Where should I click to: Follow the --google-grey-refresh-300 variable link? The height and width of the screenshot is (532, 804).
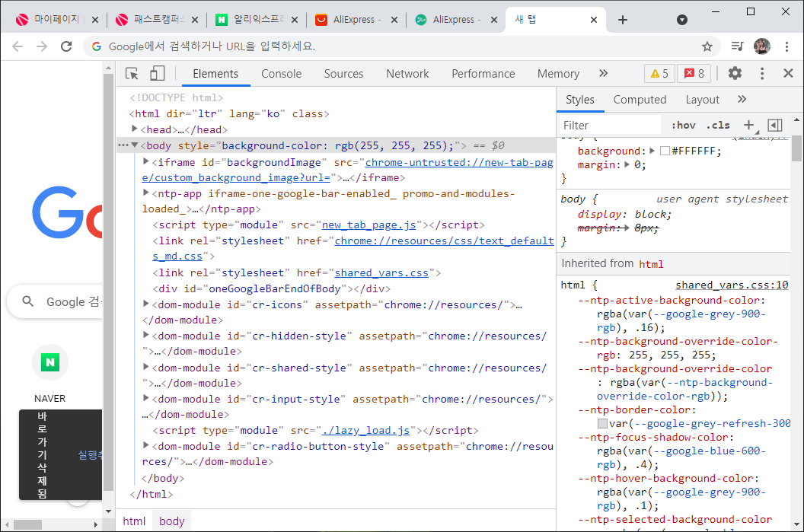click(x=713, y=424)
